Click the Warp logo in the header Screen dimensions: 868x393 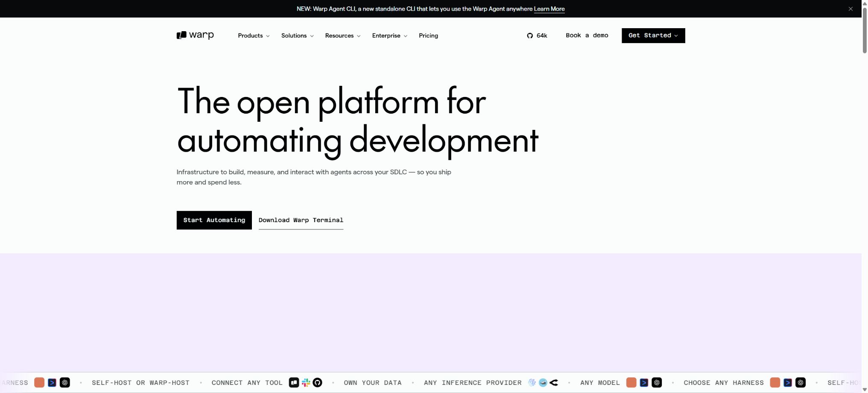point(195,35)
